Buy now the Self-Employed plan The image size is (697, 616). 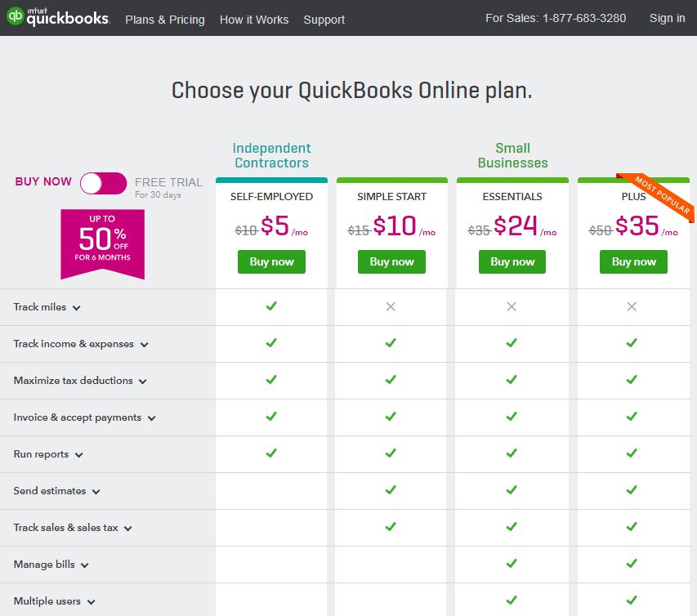(x=271, y=261)
